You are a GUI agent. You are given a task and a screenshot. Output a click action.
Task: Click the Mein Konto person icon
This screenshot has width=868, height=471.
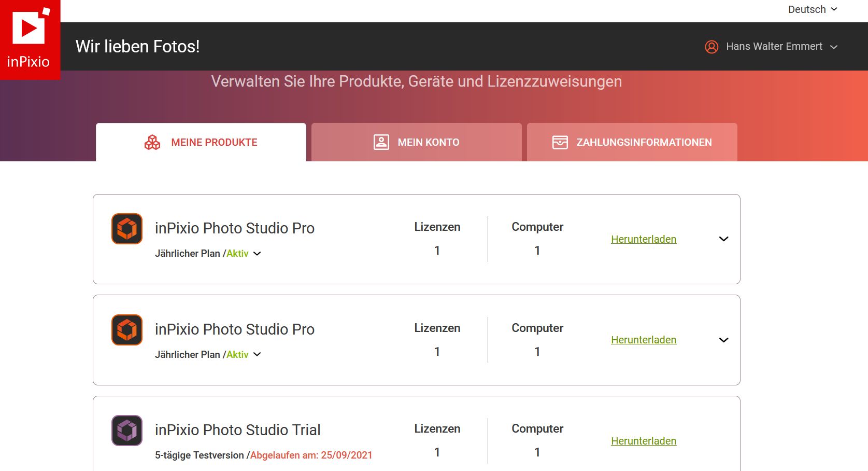(x=381, y=142)
